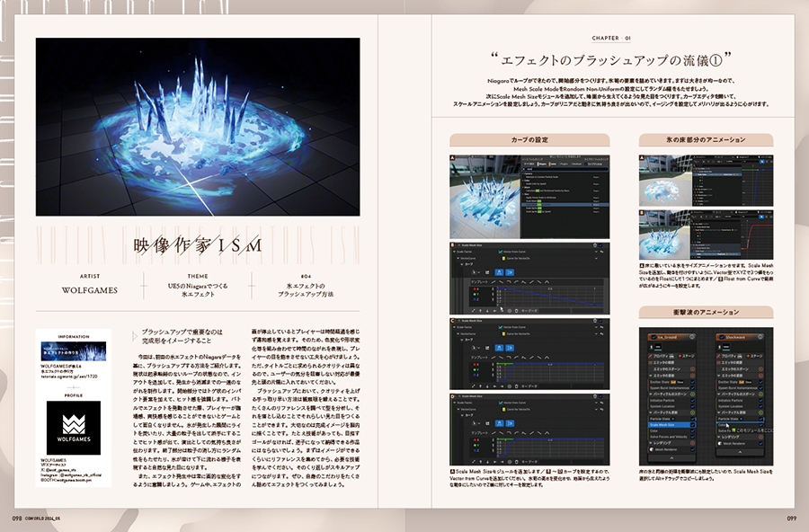Screen dimensions: 809x532
Task: Open Ice_Ground emitter settings circle icon
Action: click(x=692, y=337)
